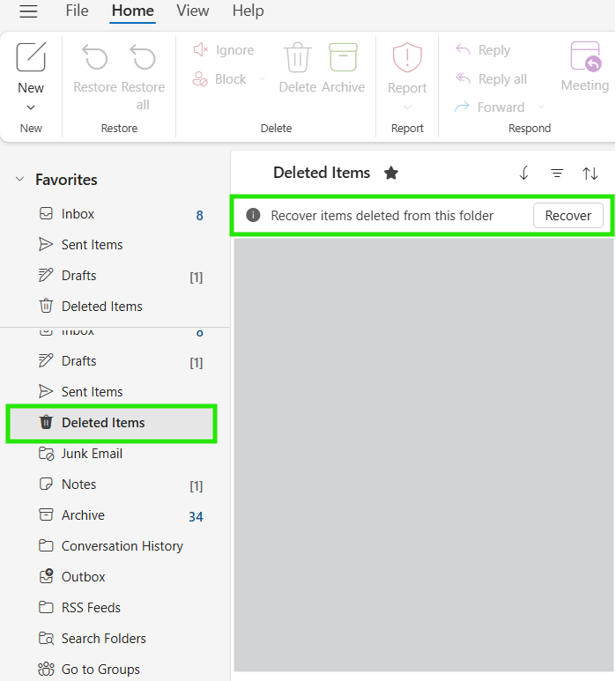Click the Restore button in ribbon
This screenshot has height=681, width=616.
point(95,67)
